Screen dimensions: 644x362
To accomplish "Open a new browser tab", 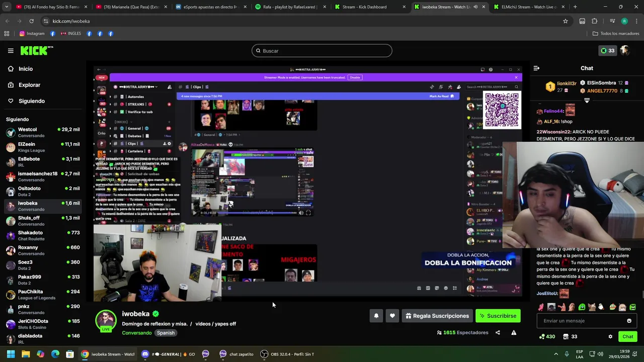I will pyautogui.click(x=575, y=7).
